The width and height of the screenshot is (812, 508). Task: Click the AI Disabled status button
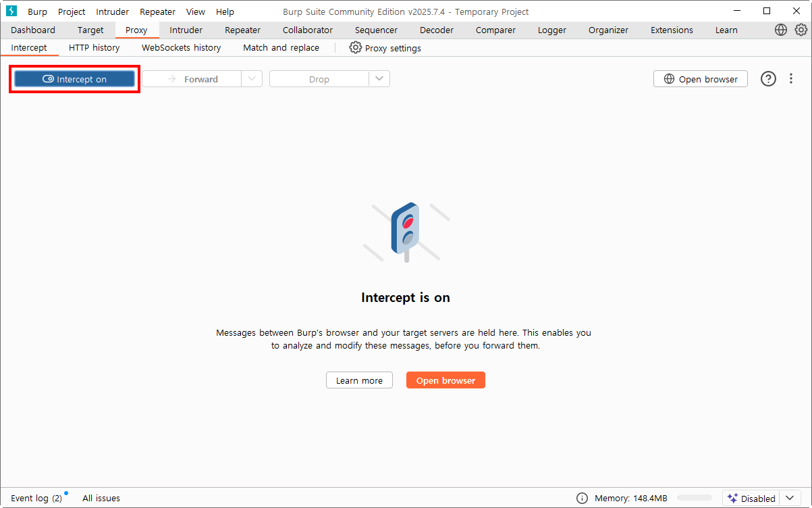click(x=751, y=499)
